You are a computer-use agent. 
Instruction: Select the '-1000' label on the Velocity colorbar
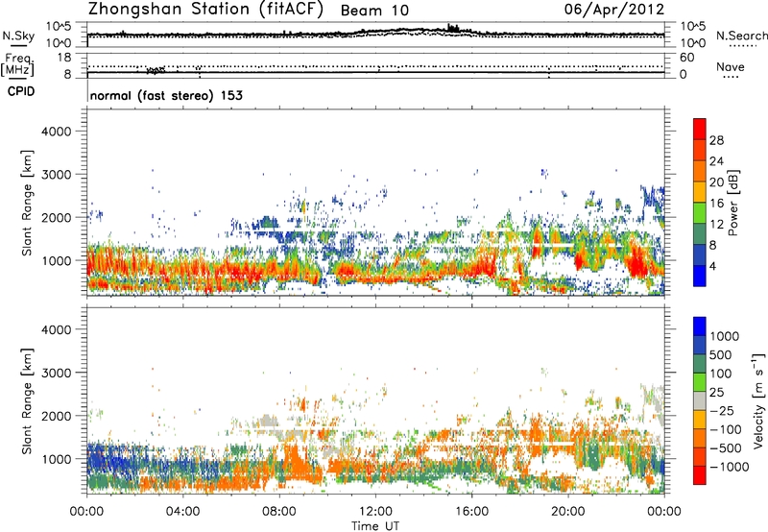pyautogui.click(x=729, y=467)
